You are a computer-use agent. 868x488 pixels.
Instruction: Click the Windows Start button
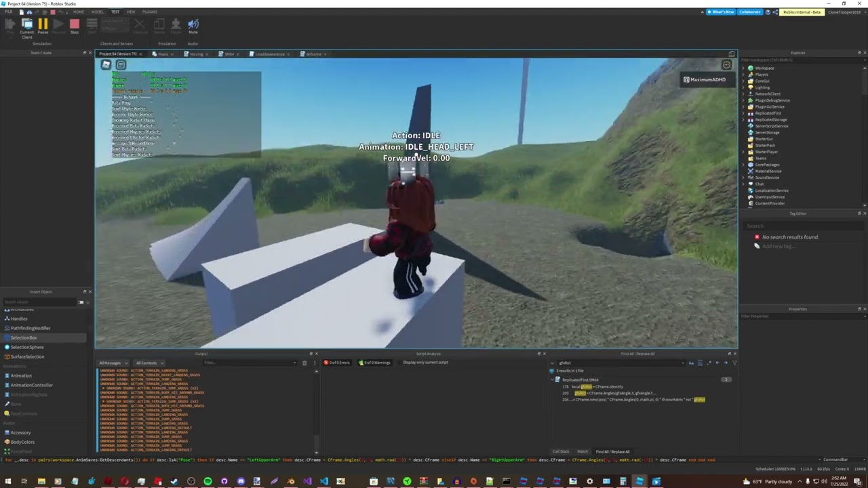[x=7, y=481]
